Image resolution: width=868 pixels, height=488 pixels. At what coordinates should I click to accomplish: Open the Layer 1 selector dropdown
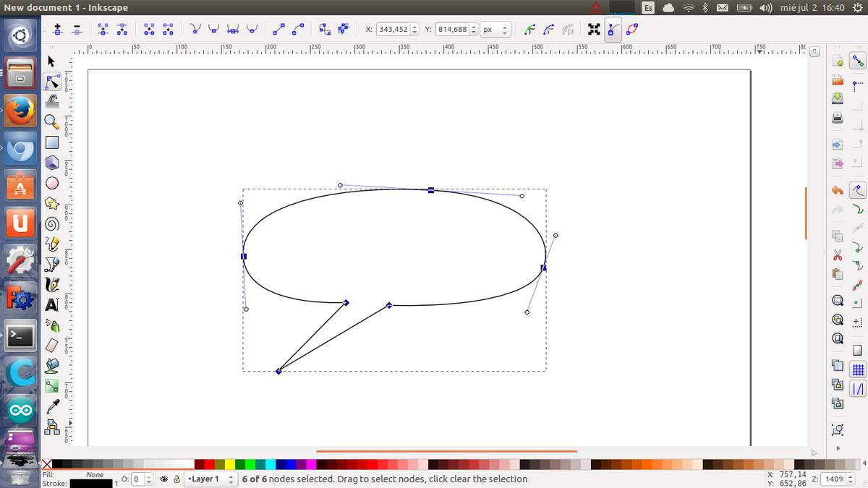point(210,479)
